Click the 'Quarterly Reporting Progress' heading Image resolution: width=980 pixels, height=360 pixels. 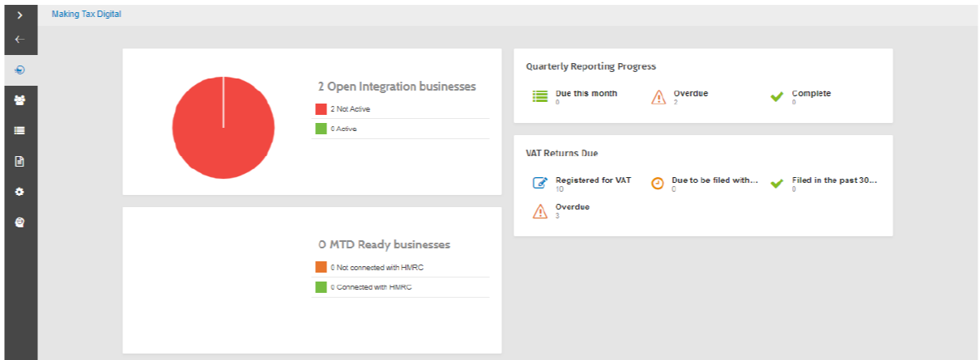tap(591, 66)
